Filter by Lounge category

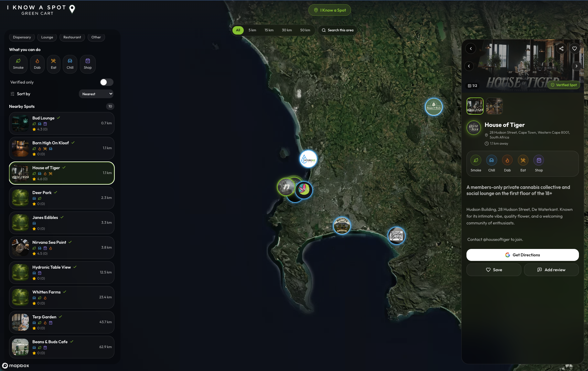[x=47, y=37]
